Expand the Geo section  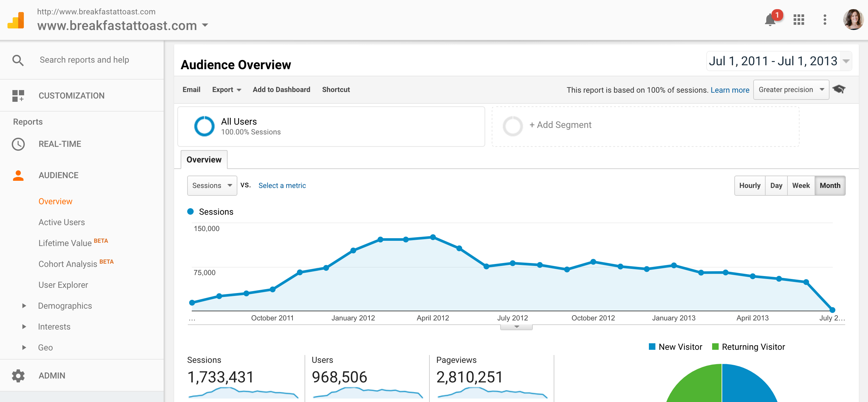pos(24,348)
